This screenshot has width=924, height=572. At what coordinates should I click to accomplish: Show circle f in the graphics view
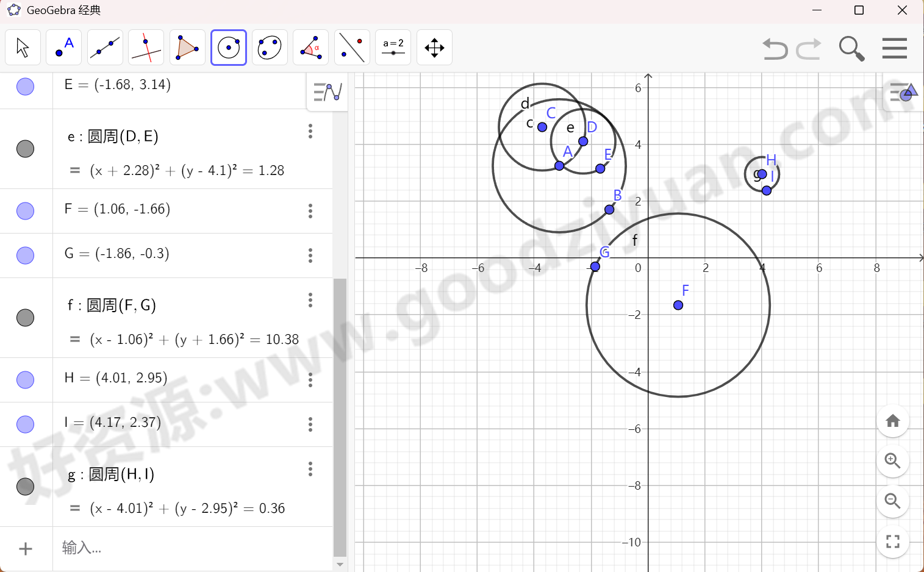point(25,317)
